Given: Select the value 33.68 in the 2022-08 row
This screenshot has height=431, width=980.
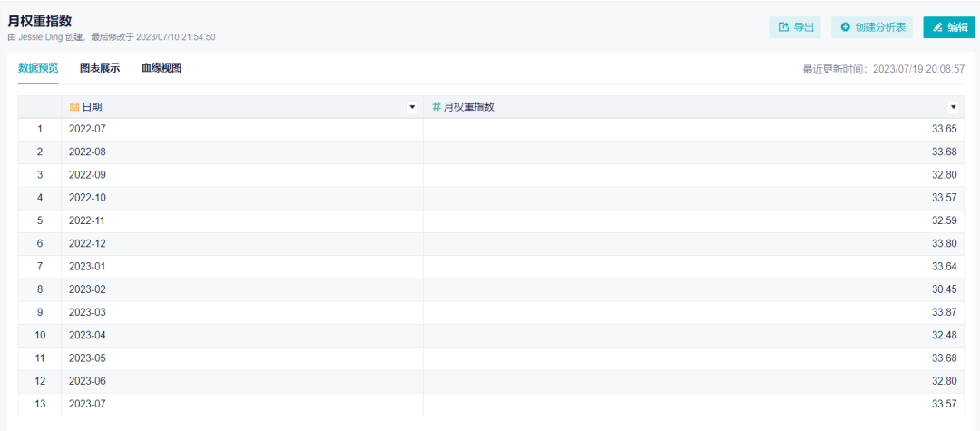Looking at the screenshot, I should click(x=944, y=152).
